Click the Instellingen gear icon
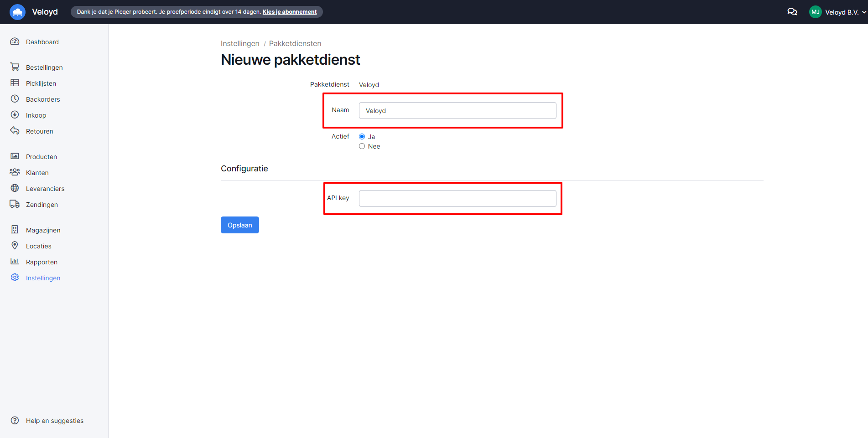The width and height of the screenshot is (868, 438). (x=15, y=278)
